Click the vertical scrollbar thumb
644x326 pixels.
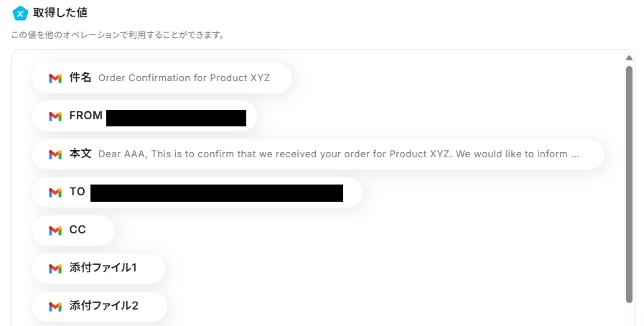[x=629, y=185]
